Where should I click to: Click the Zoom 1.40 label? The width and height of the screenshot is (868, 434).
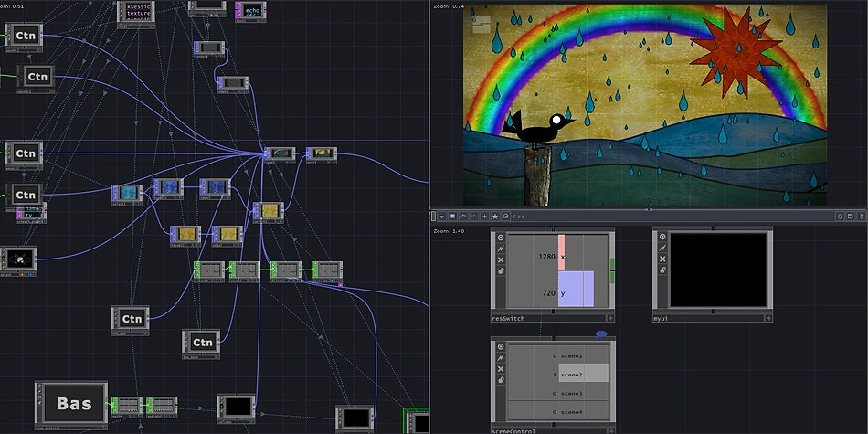pyautogui.click(x=450, y=231)
